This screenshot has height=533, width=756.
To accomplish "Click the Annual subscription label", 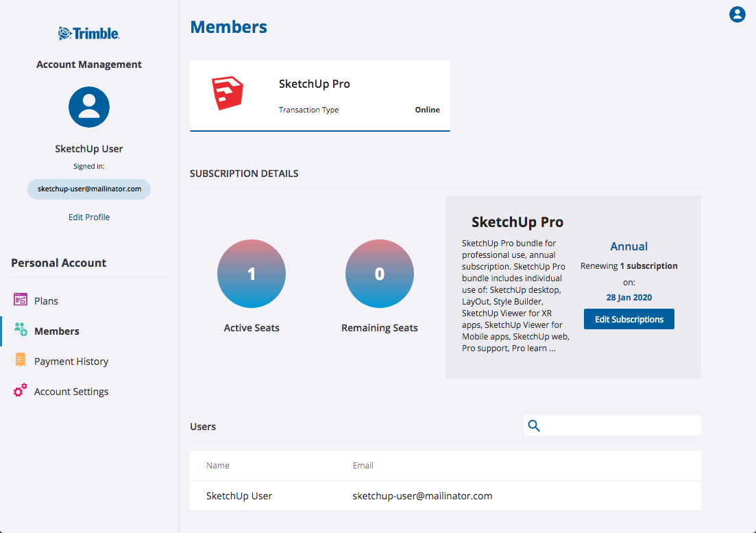I will coord(629,246).
